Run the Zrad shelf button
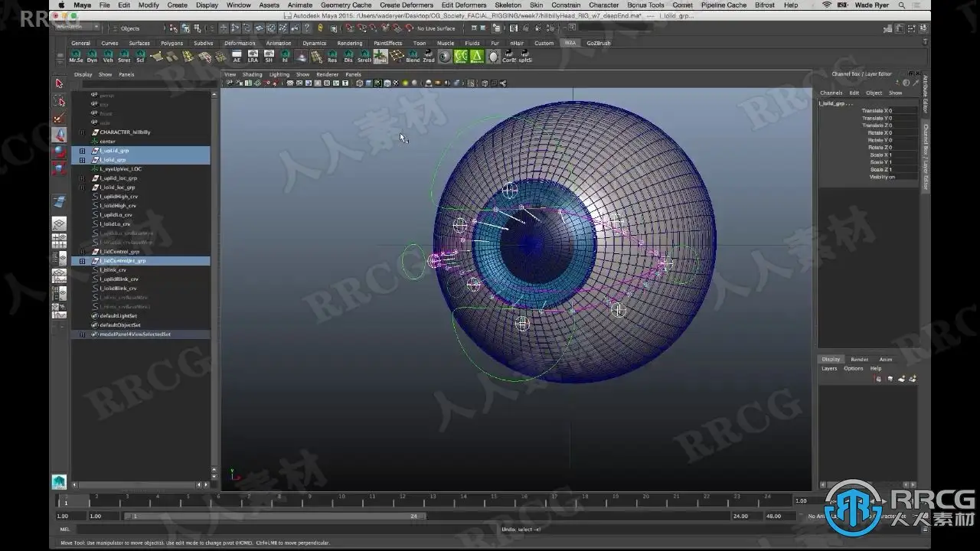 tap(429, 56)
